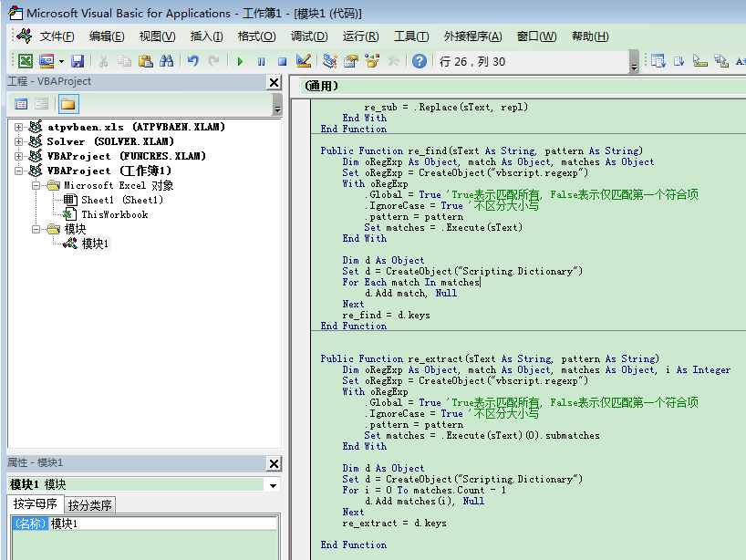Select ThisWorkbook in project tree
The width and height of the screenshot is (746, 560).
[114, 214]
